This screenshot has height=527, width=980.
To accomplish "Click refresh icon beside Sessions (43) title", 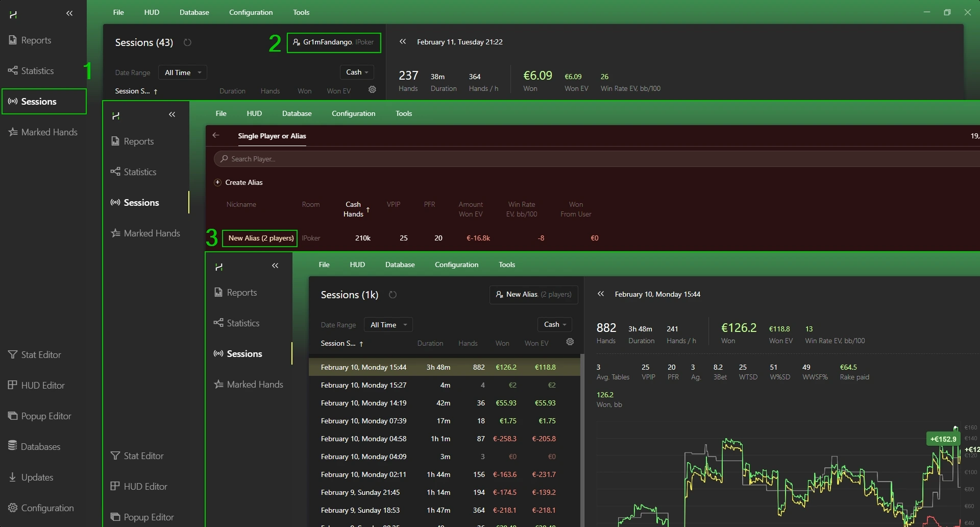I will (x=187, y=42).
